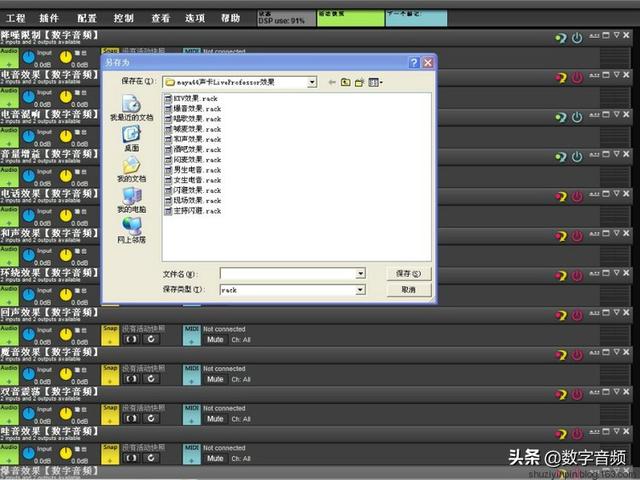Viewport: 640px width, 480px height.
Task: Click the snapshot reload icon in 哇音效果 row
Action: tap(151, 458)
